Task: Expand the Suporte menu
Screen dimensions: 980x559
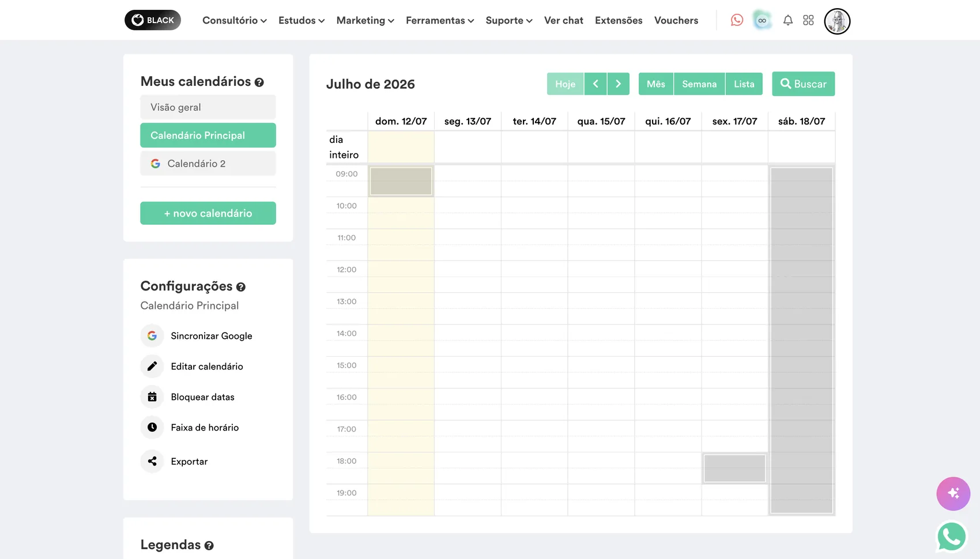Action: point(509,20)
